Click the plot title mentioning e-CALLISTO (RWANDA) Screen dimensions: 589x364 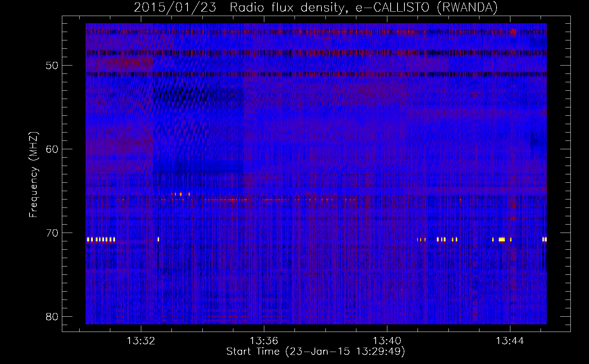point(316,7)
